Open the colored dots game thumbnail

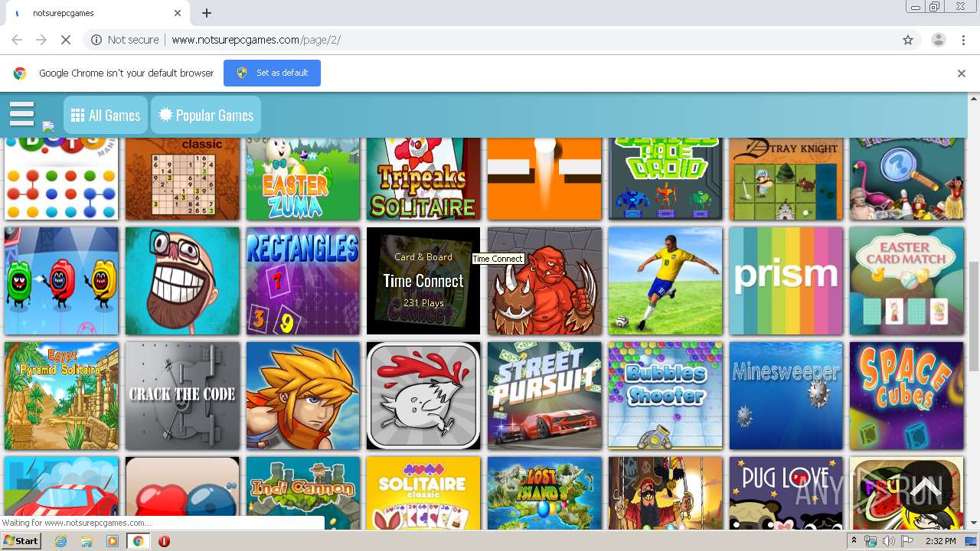pos(61,179)
